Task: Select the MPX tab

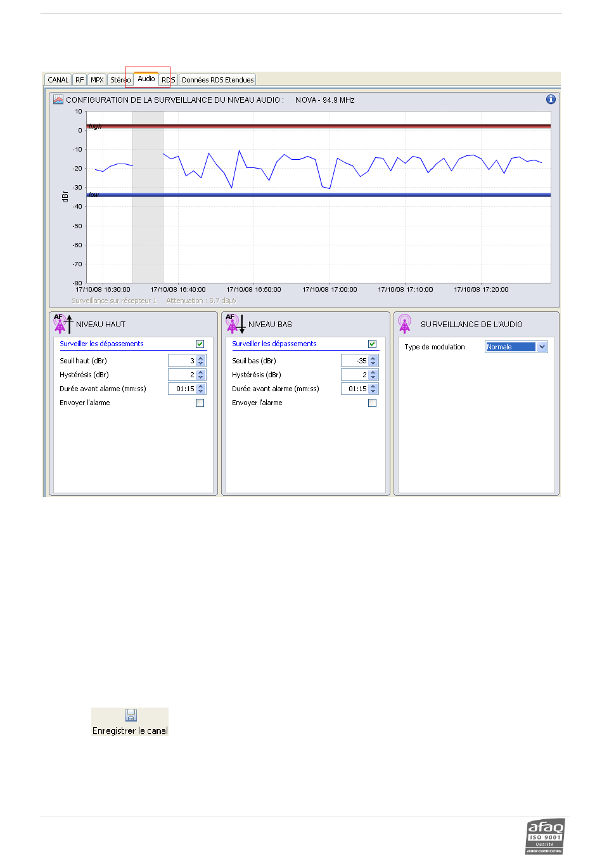Action: tap(97, 80)
